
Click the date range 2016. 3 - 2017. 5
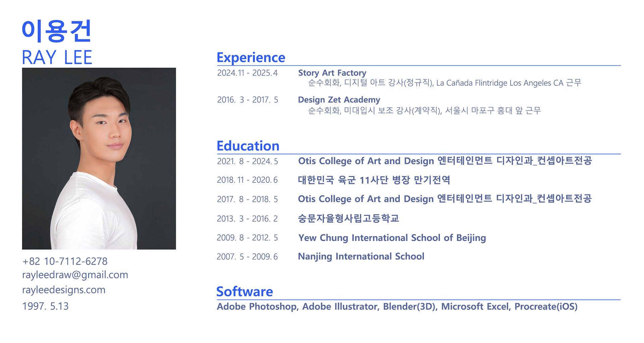click(x=248, y=100)
